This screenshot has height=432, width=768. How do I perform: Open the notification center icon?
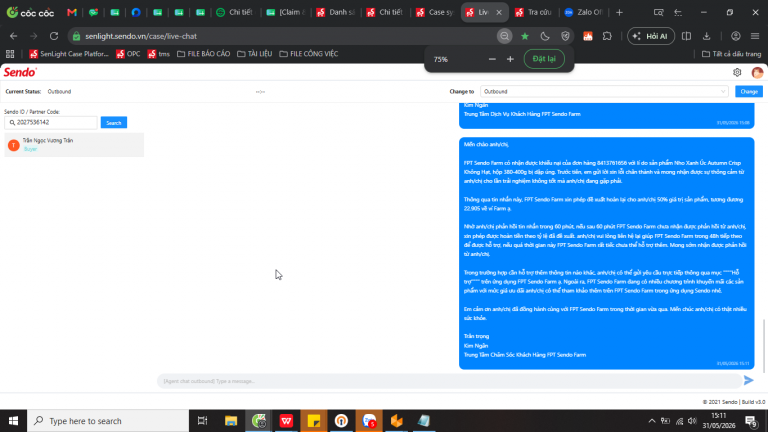coord(751,421)
